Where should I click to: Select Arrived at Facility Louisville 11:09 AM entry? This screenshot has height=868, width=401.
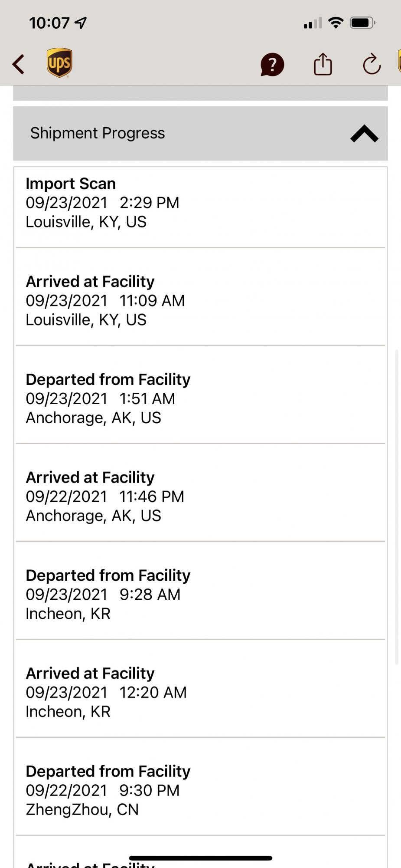point(200,300)
